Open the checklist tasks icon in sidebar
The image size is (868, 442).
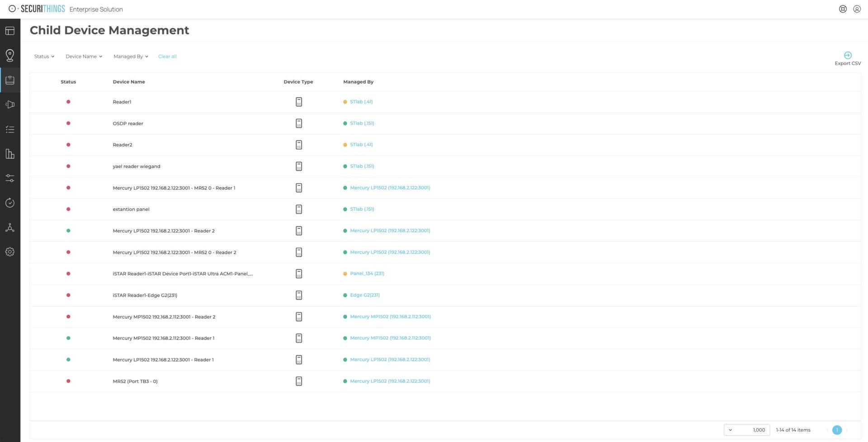(10, 129)
